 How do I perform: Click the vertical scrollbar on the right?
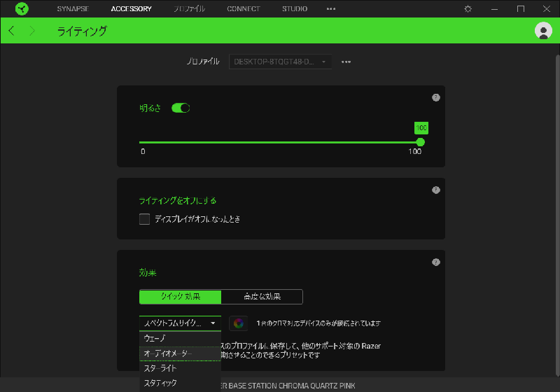click(557, 216)
